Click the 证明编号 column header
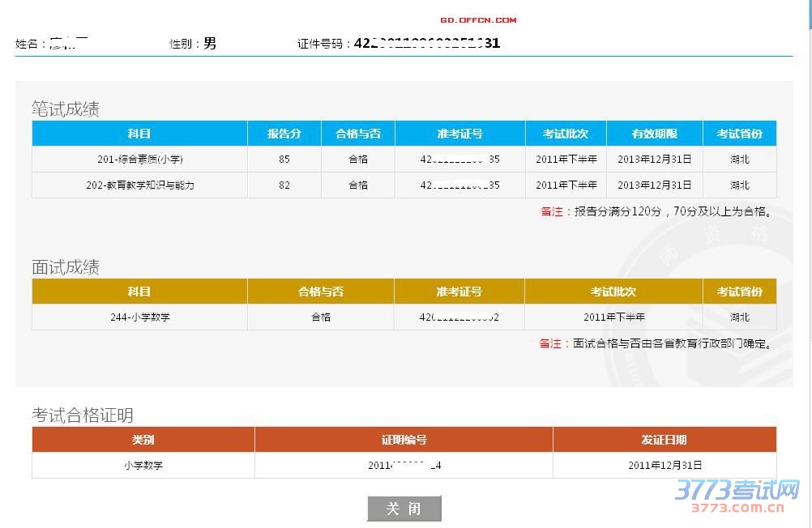Image resolution: width=812 pixels, height=528 pixels. (404, 440)
